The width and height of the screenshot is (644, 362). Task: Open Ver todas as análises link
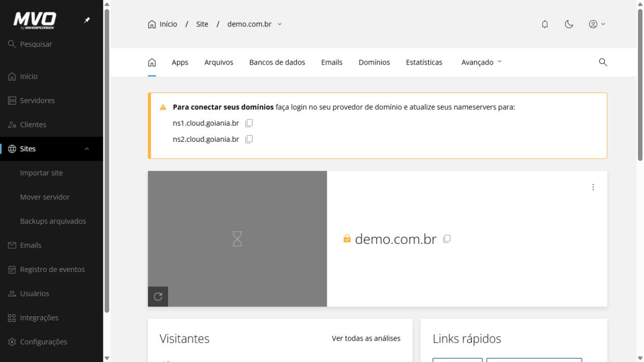pyautogui.click(x=366, y=338)
